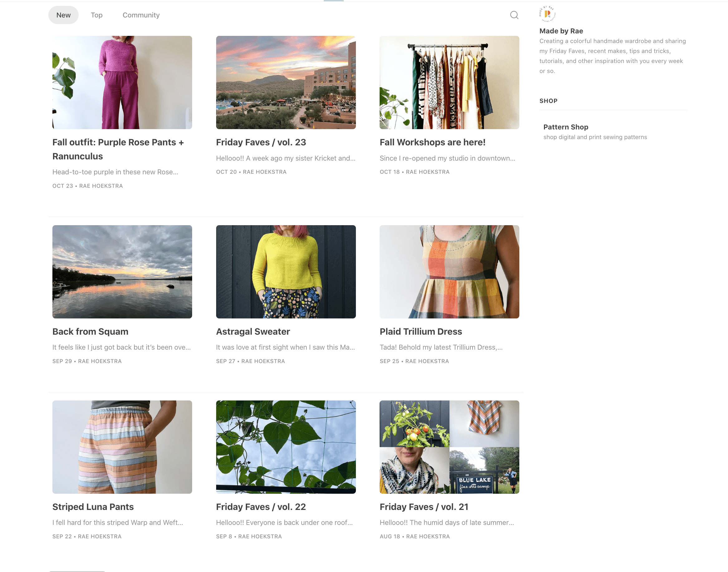
Task: Click the Made by Rae title
Action: 561,31
